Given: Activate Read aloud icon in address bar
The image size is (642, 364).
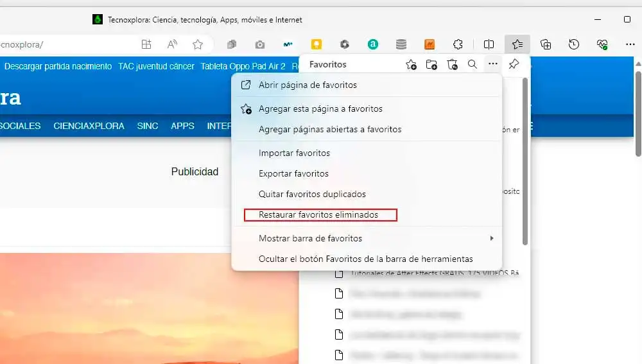Looking at the screenshot, I should coord(172,44).
